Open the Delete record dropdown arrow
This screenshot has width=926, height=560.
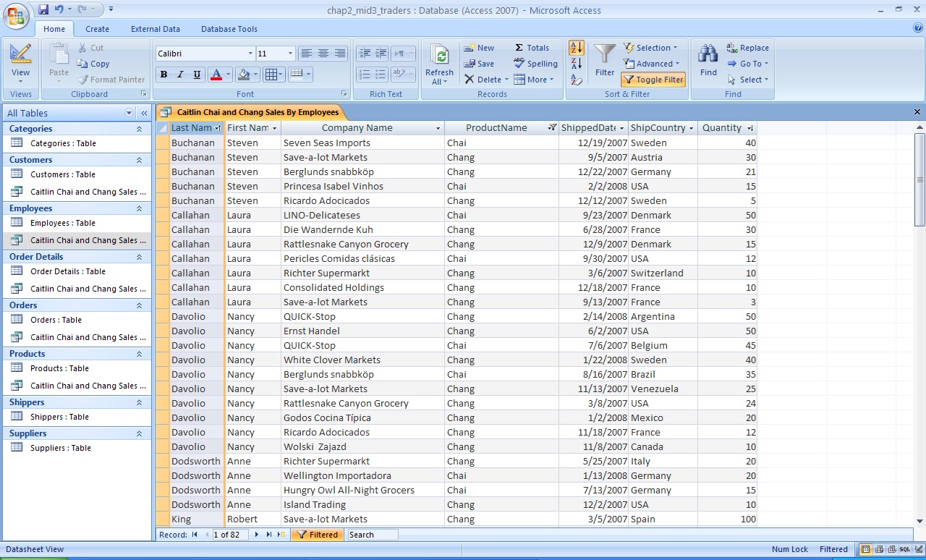506,80
